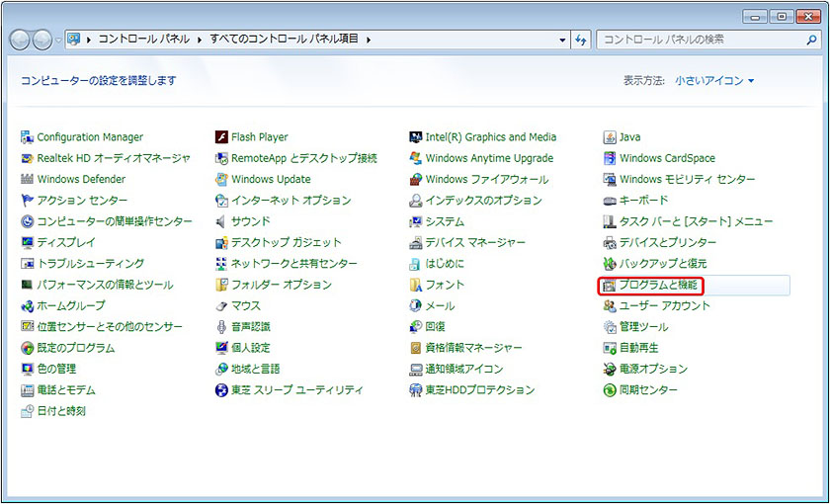Select the すべてのコントロール パネル項目 breadcrumb
Image resolution: width=830 pixels, height=504 pixels.
coord(285,40)
